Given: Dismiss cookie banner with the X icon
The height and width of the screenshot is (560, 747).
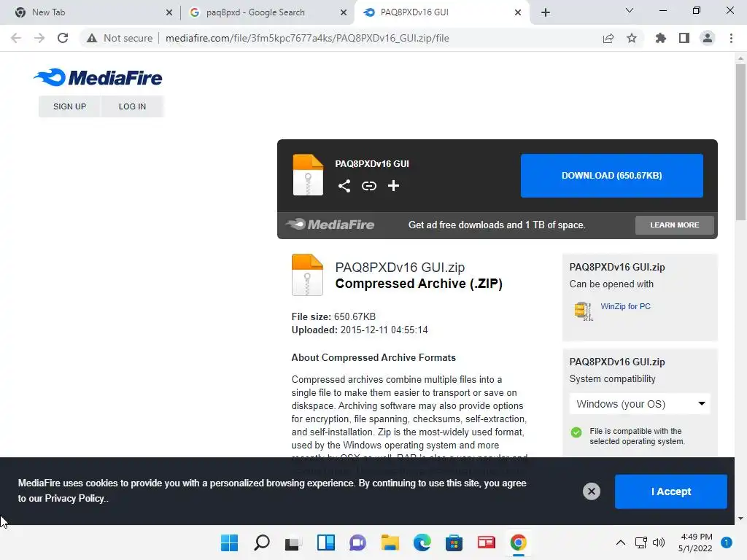Looking at the screenshot, I should tap(591, 491).
